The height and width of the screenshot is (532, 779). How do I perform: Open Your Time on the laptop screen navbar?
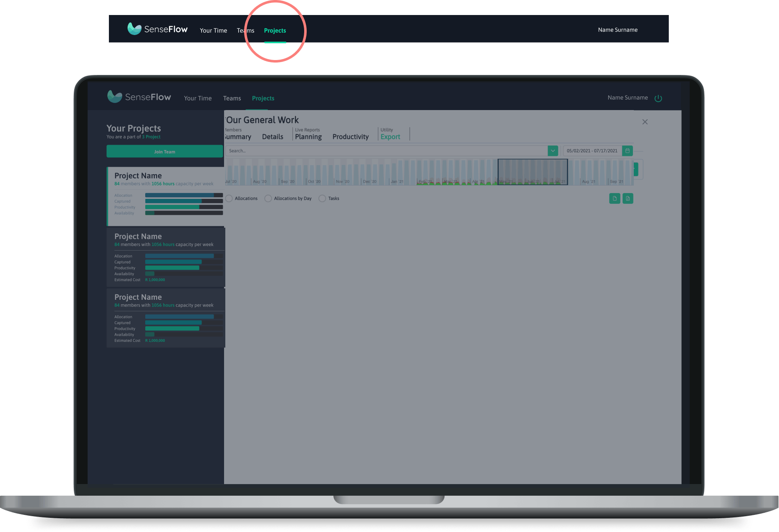pyautogui.click(x=198, y=98)
